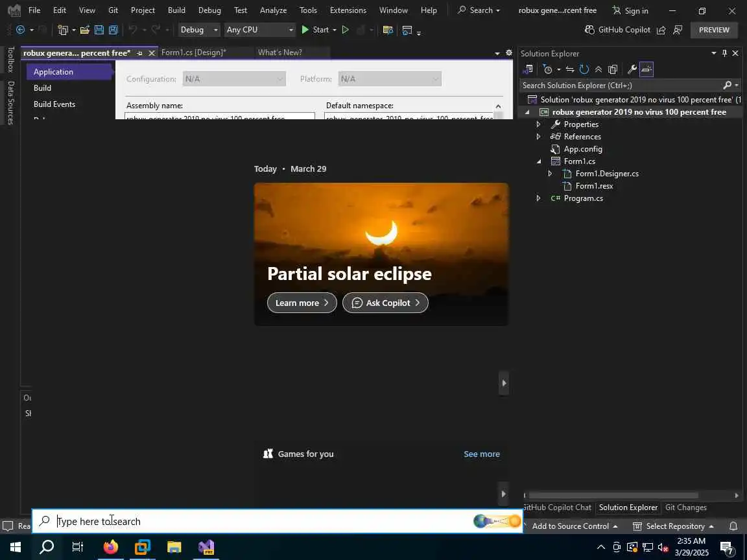Image resolution: width=747 pixels, height=560 pixels.
Task: Select the Solution root node in Solution Explorer
Action: pyautogui.click(x=634, y=100)
